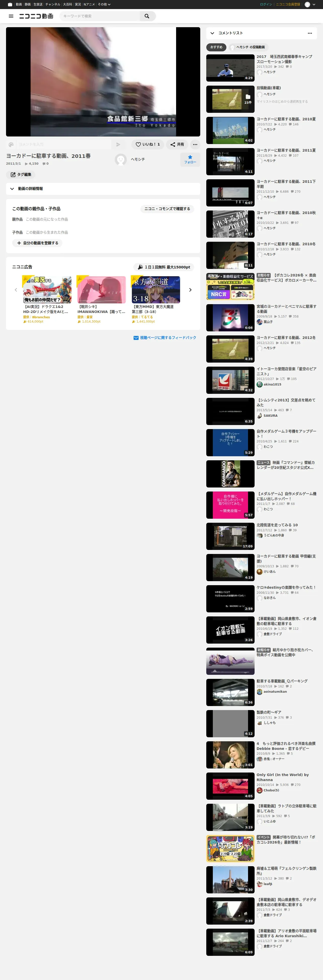
Task: Open ケロ⑨destinyの楽譜を作ってみた title
Action: click(x=286, y=587)
